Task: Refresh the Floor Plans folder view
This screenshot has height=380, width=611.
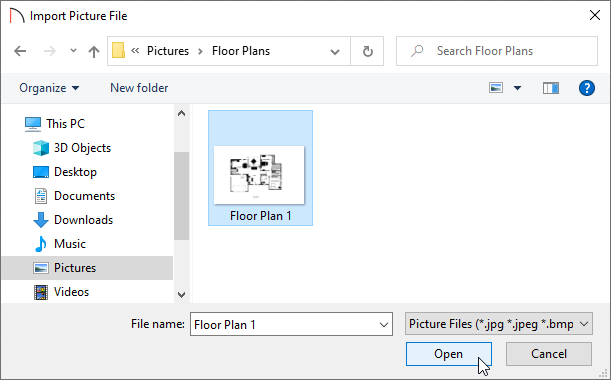Action: pos(367,51)
